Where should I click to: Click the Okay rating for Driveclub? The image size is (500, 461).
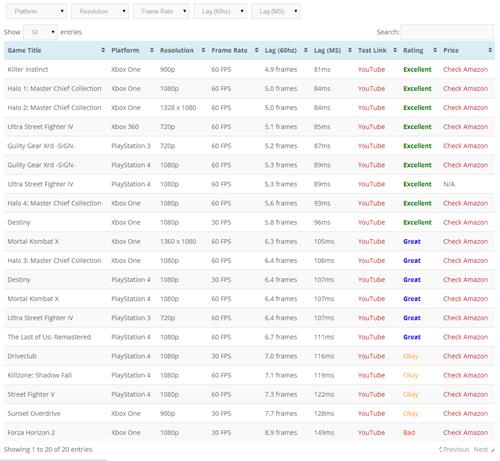[x=410, y=356]
